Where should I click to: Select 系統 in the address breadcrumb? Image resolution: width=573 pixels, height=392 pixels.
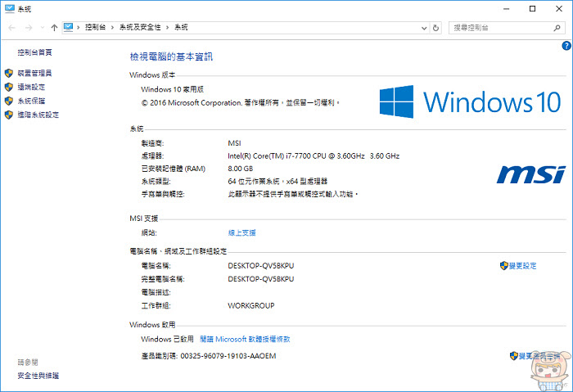[x=181, y=27]
